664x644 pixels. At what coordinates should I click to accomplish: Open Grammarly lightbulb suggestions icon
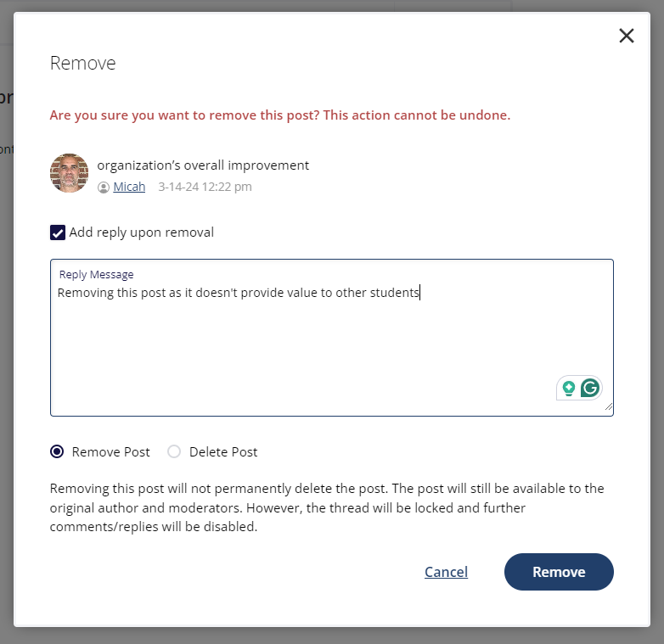click(x=569, y=388)
